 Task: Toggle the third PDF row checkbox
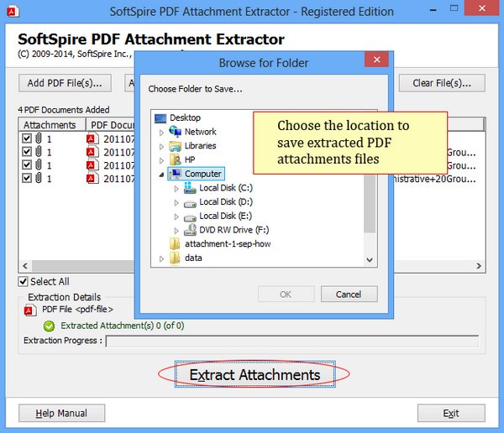point(27,164)
